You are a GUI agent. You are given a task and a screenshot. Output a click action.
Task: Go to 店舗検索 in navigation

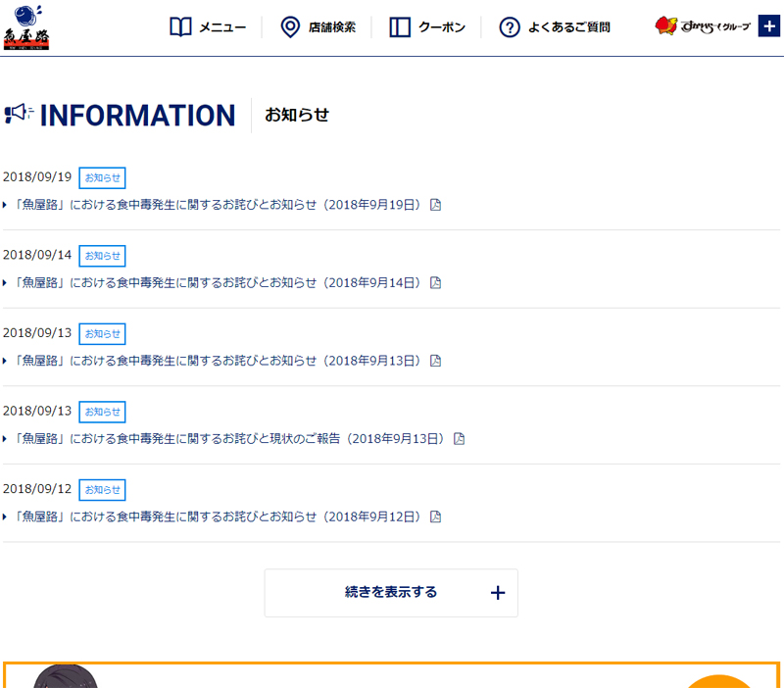(x=332, y=27)
